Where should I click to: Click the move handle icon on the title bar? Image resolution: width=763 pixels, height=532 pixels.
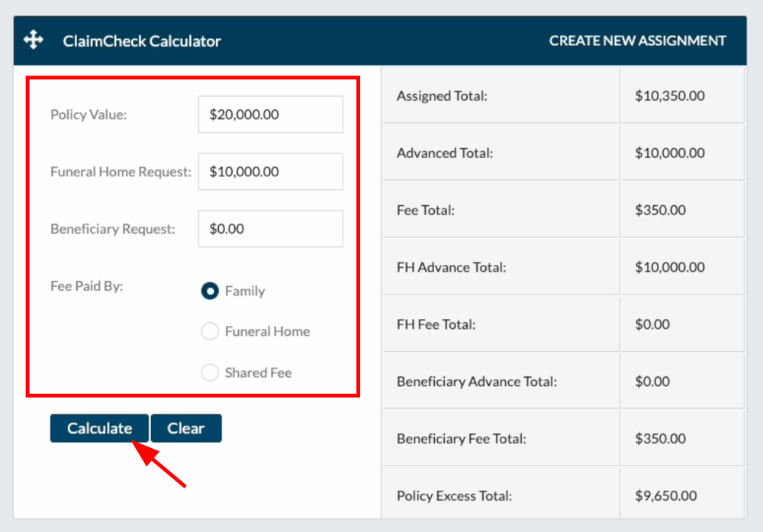(x=32, y=40)
